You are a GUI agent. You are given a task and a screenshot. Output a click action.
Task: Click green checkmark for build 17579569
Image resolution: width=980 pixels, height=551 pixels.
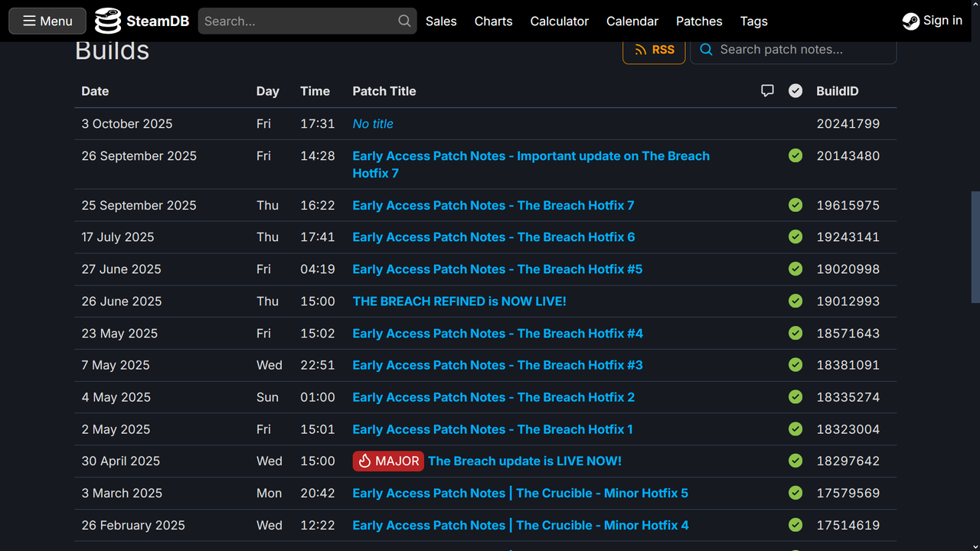point(795,493)
